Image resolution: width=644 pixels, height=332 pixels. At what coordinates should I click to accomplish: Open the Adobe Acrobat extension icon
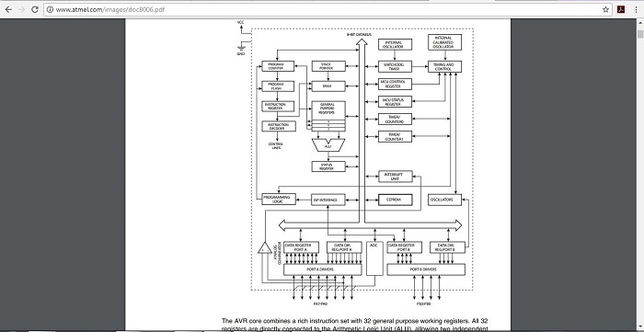tap(621, 9)
